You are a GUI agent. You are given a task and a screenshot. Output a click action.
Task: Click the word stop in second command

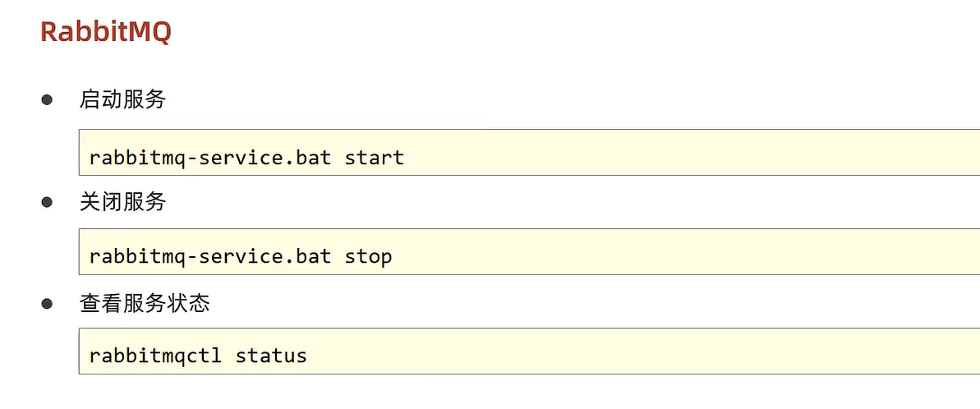pyautogui.click(x=368, y=256)
